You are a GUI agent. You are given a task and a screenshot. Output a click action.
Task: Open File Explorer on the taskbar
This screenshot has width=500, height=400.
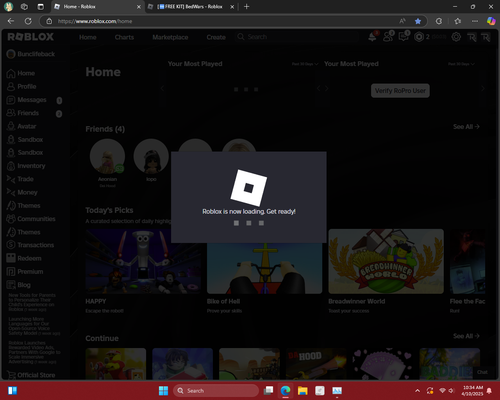click(303, 390)
